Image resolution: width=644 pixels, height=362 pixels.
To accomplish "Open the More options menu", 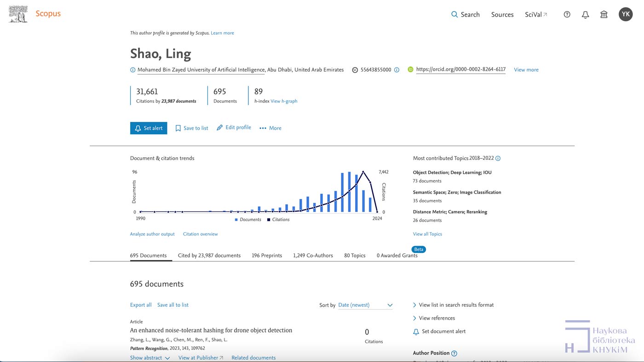I will 270,128.
